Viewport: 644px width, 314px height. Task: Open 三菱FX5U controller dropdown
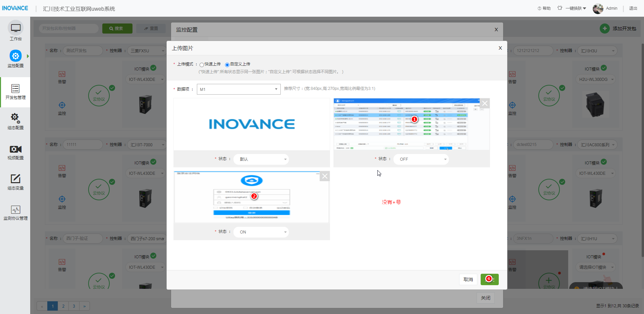pos(147,51)
